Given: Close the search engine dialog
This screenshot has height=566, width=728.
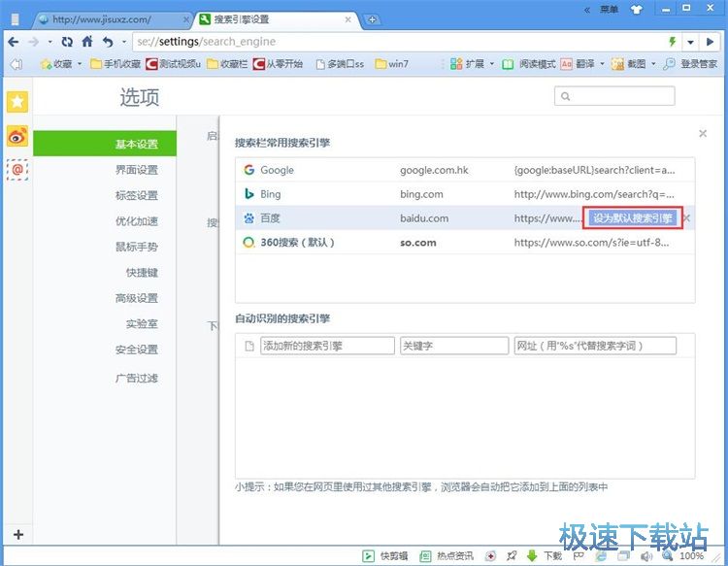Looking at the screenshot, I should point(703,134).
